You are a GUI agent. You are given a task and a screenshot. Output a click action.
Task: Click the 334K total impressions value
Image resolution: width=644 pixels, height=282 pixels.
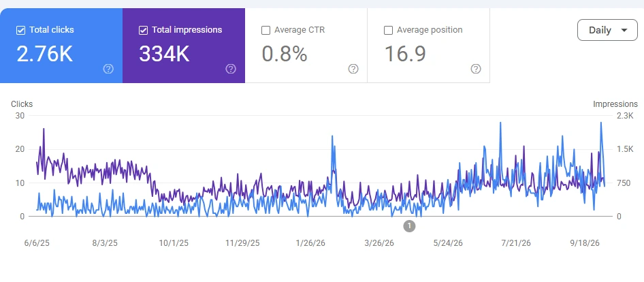pos(164,54)
